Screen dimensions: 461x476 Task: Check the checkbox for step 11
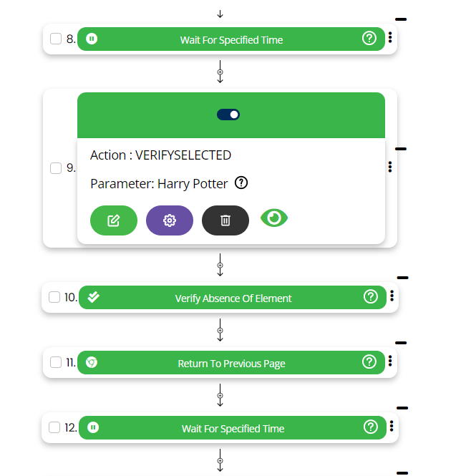pyautogui.click(x=55, y=363)
